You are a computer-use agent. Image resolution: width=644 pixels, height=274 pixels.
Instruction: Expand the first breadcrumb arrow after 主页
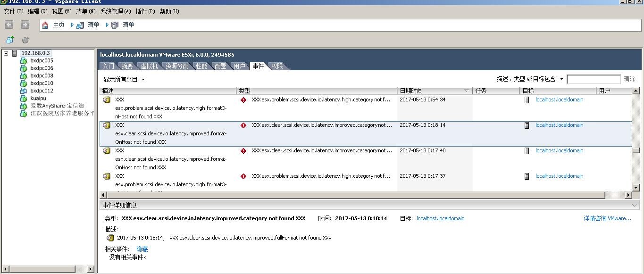point(72,25)
